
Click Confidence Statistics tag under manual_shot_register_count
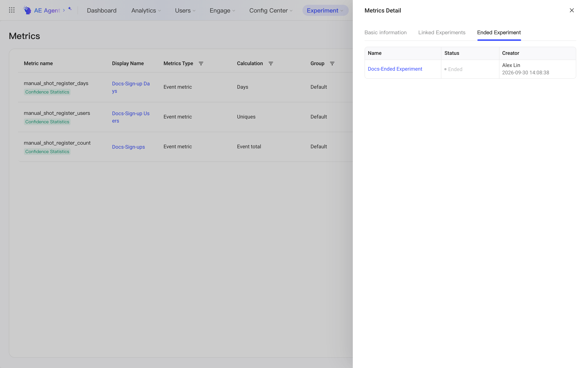pos(47,152)
